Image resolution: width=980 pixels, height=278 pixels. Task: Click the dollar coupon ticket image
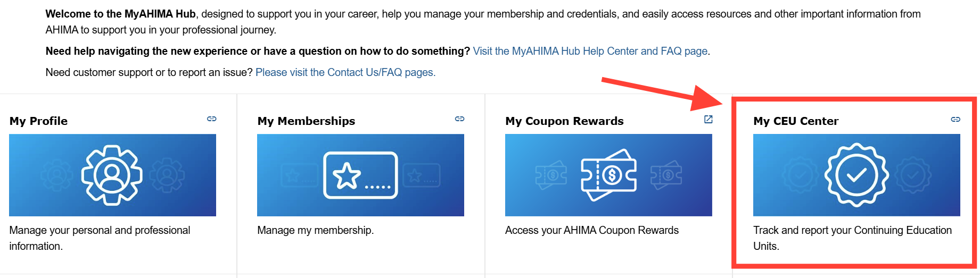[x=608, y=175]
